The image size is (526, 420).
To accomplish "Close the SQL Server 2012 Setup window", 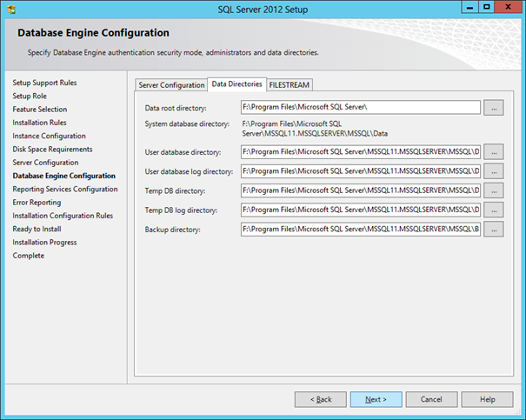I will pyautogui.click(x=508, y=7).
